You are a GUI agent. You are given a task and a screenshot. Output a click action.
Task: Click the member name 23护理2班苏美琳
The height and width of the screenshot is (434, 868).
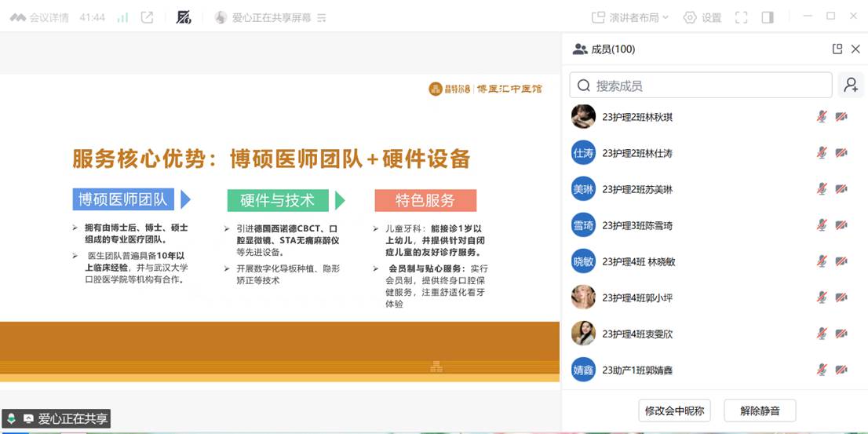click(x=638, y=189)
